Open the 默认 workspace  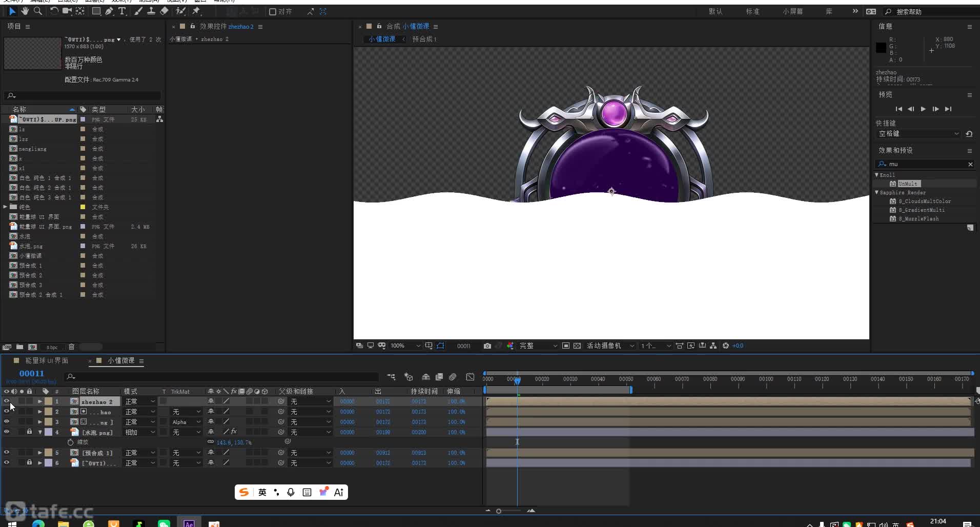716,12
